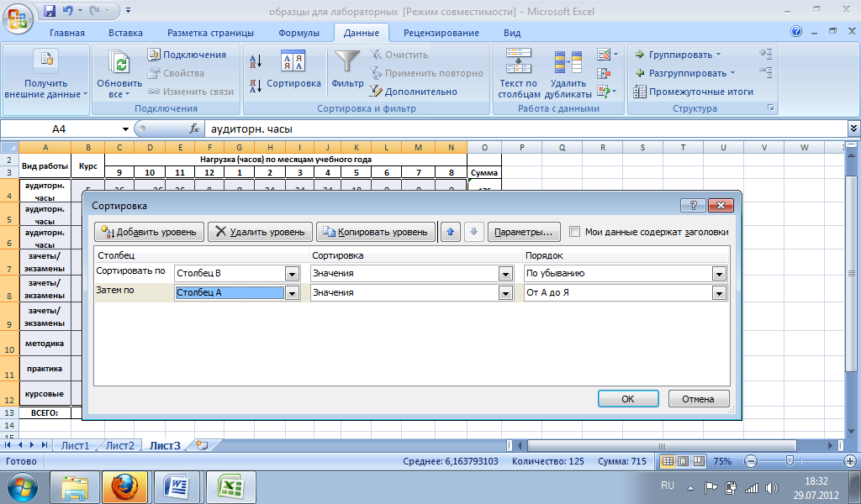The height and width of the screenshot is (504, 861).
Task: Open Параметры... options button
Action: (x=523, y=232)
